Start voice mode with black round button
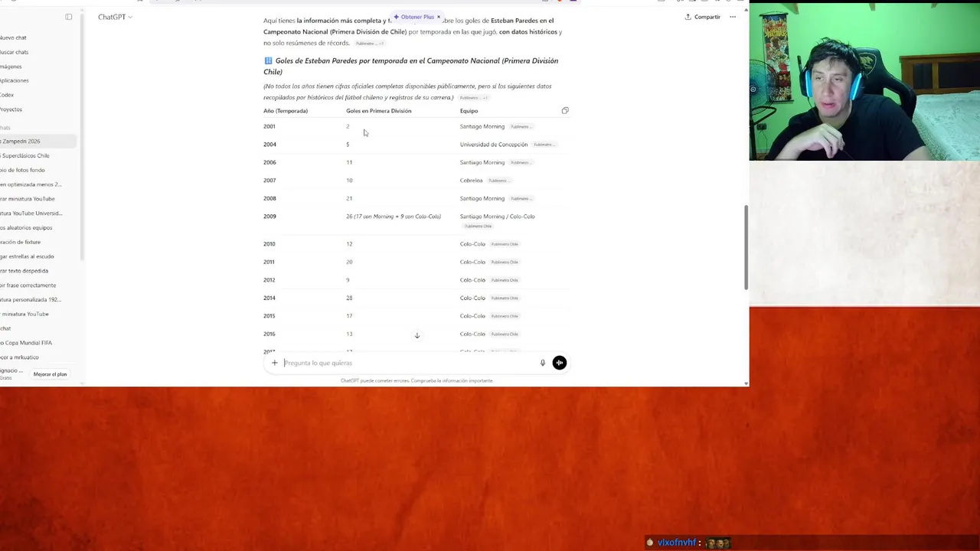The image size is (980, 551). 560,363
